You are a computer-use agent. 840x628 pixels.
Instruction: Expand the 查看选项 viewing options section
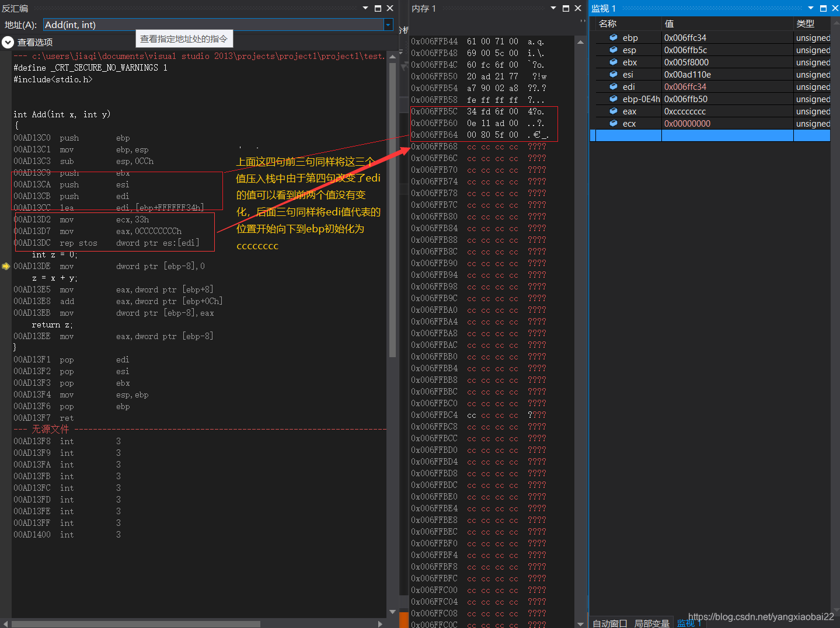coord(8,42)
